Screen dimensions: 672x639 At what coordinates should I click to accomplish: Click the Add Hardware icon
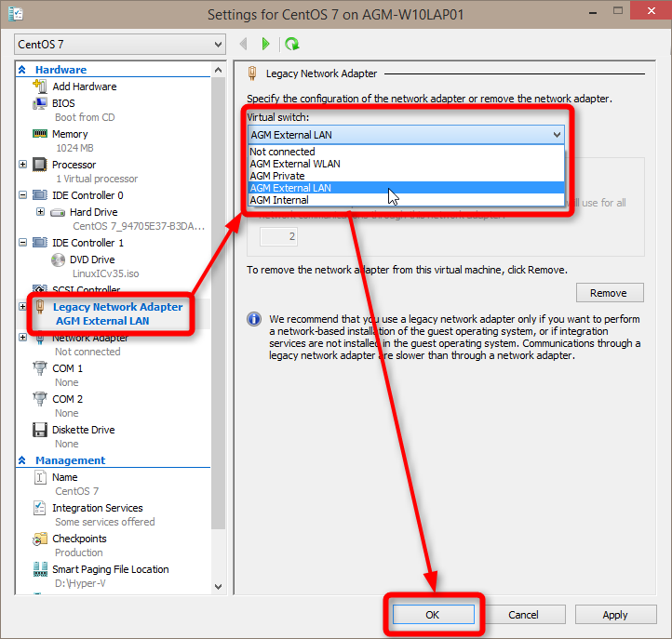pos(40,87)
